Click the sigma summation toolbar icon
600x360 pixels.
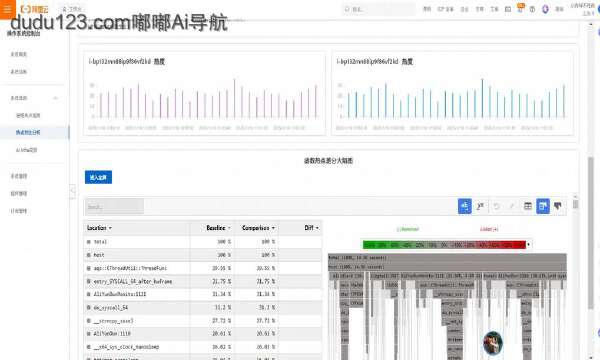coord(480,206)
